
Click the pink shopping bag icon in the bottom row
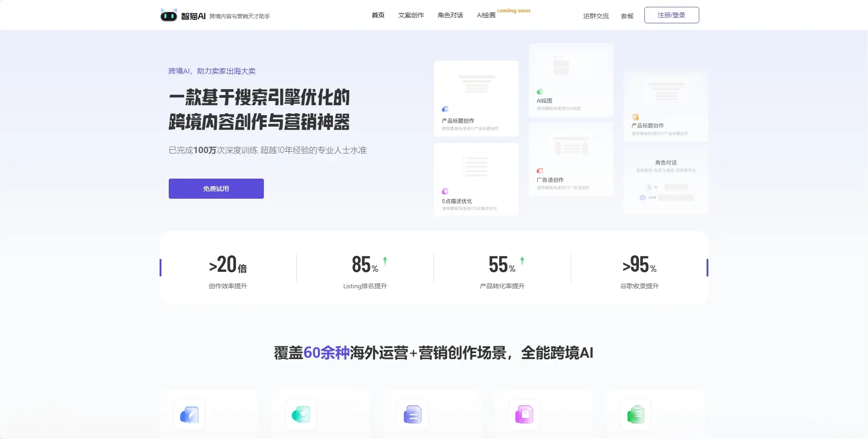tap(524, 414)
